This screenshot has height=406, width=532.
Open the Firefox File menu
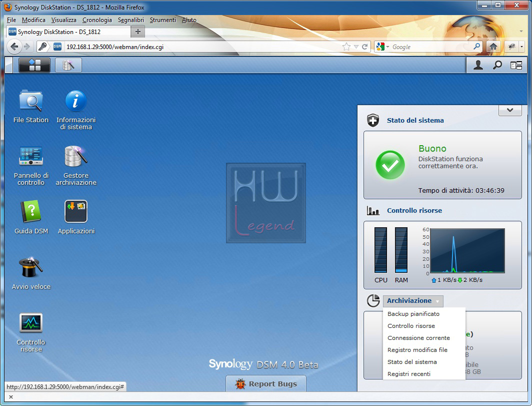tap(11, 20)
